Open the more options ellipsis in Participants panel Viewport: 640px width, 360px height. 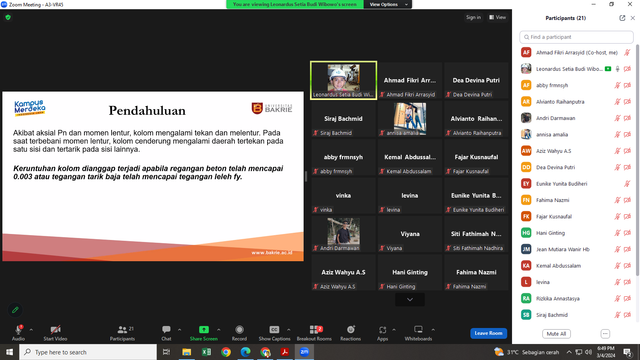(605, 333)
